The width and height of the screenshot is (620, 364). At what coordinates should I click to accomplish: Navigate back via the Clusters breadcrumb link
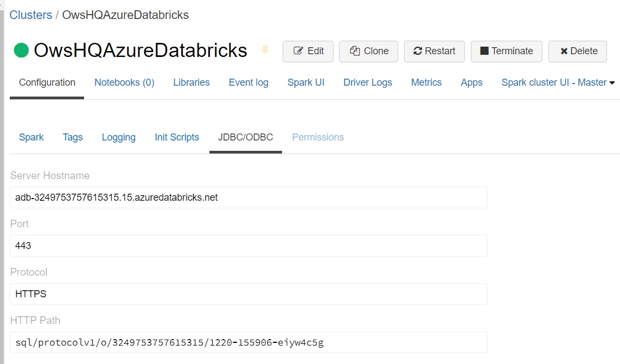pos(30,15)
